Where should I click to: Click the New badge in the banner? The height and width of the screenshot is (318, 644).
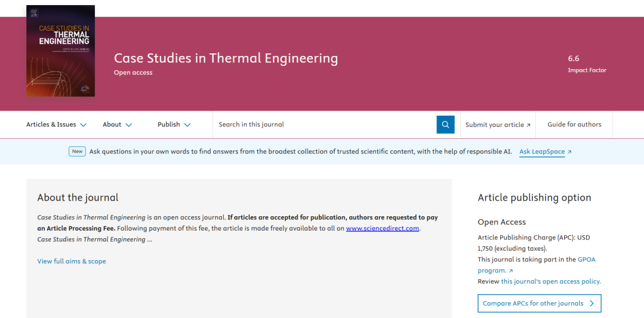pos(77,151)
